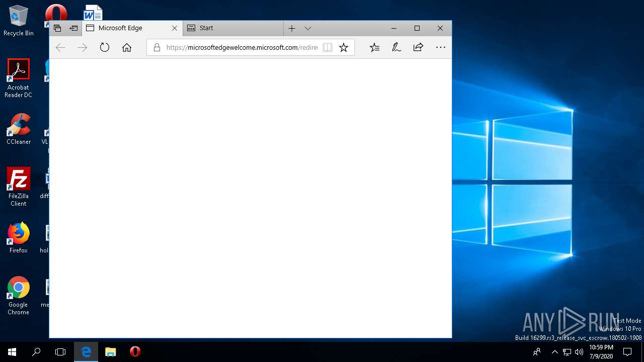The image size is (644, 362).
Task: Go back using the back arrow
Action: click(60, 47)
